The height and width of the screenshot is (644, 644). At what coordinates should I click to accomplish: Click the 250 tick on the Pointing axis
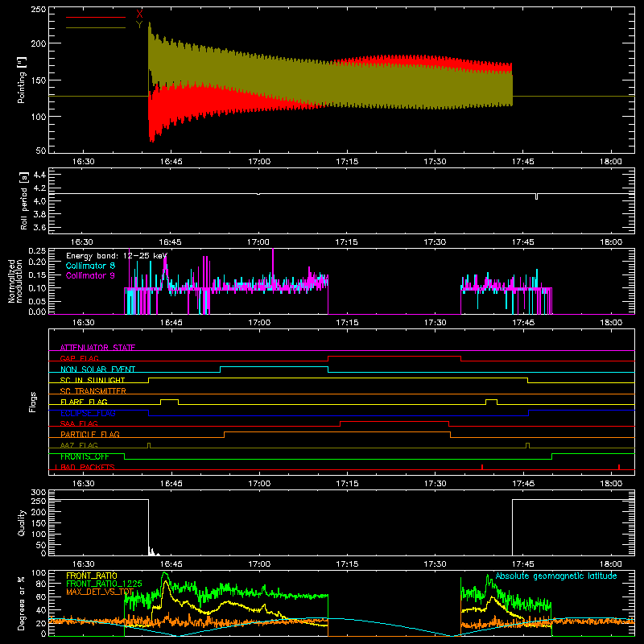point(38,10)
